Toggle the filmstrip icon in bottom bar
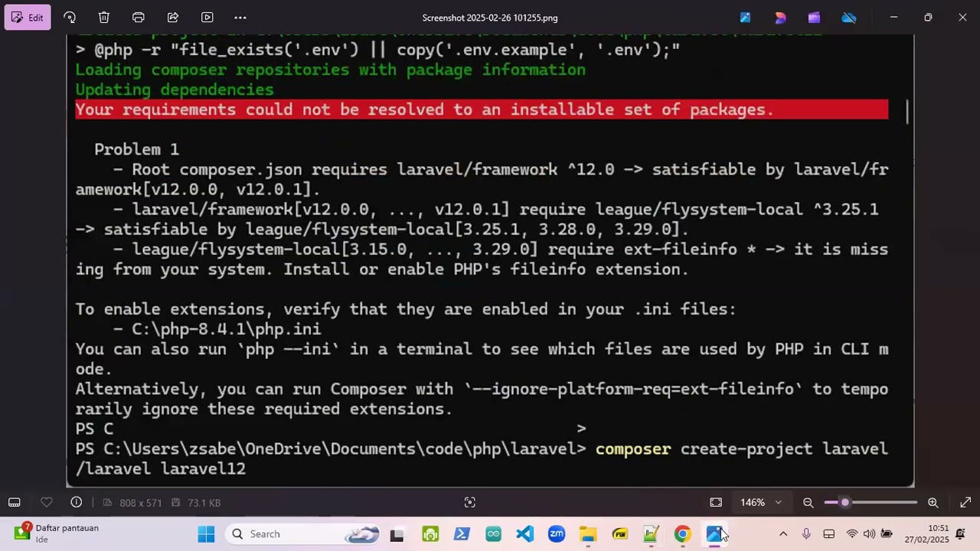Image resolution: width=980 pixels, height=551 pixels. point(14,503)
